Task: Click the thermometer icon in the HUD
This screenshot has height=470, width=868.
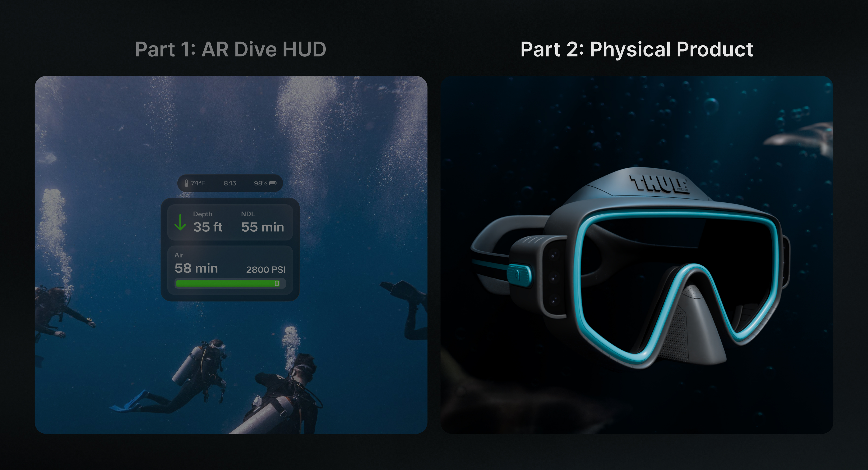Action: point(186,183)
